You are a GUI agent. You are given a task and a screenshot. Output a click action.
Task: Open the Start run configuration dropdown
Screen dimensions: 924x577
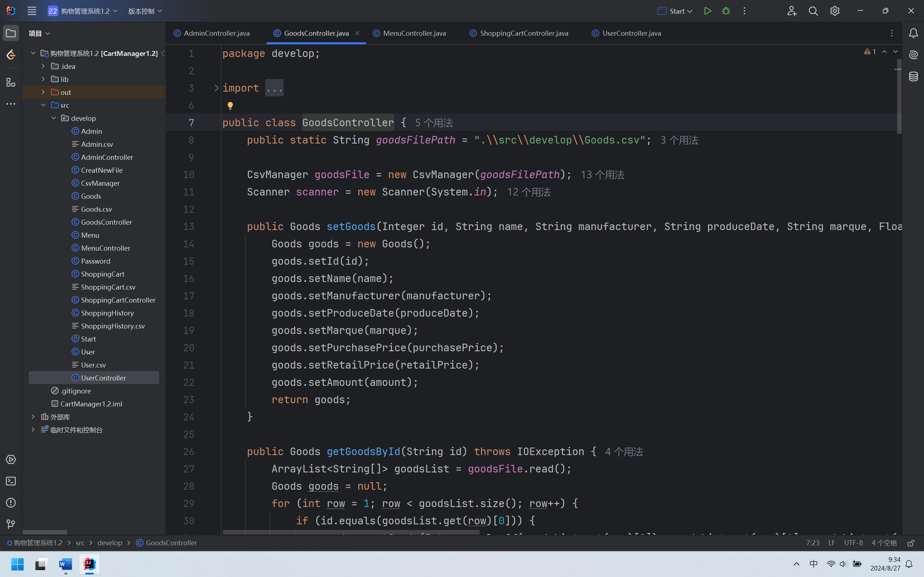tap(675, 11)
